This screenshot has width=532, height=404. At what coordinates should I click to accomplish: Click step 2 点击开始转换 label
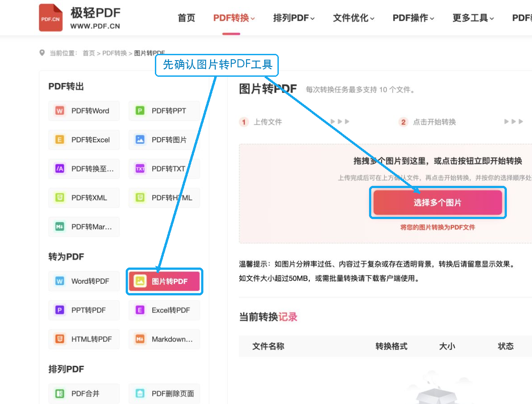click(x=434, y=122)
